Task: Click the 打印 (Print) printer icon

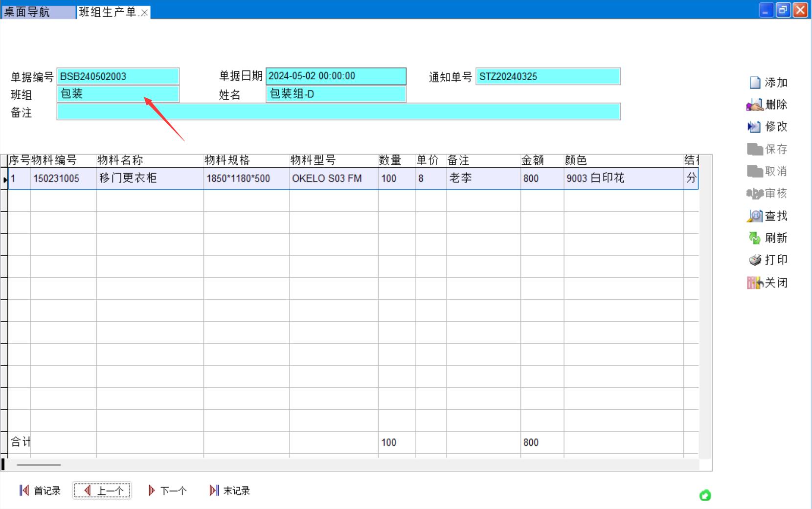Action: (x=755, y=260)
